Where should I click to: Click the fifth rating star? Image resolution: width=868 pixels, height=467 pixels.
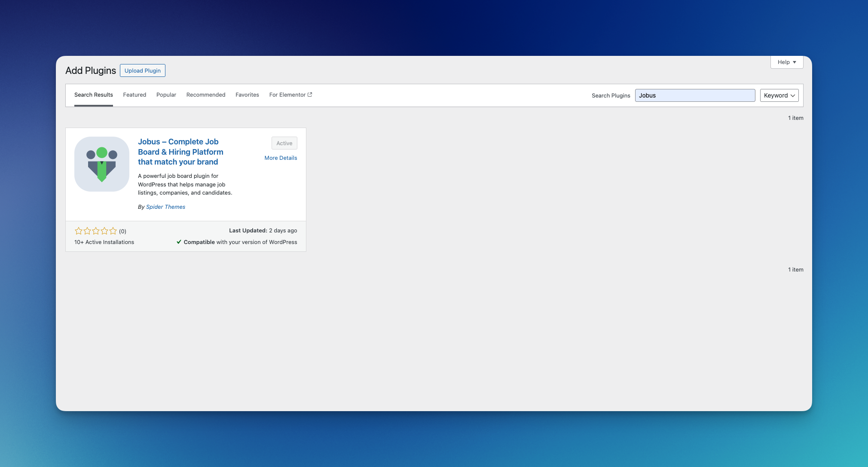coord(113,231)
